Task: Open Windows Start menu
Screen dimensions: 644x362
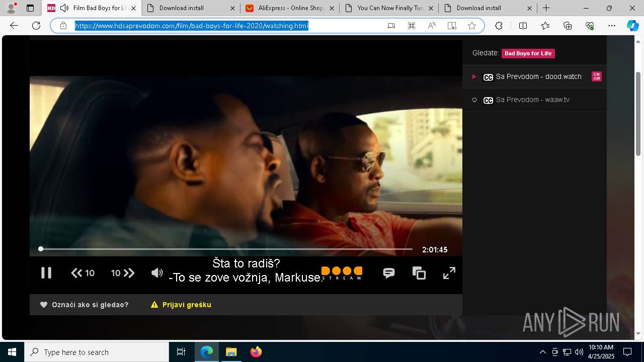Action: (x=12, y=352)
